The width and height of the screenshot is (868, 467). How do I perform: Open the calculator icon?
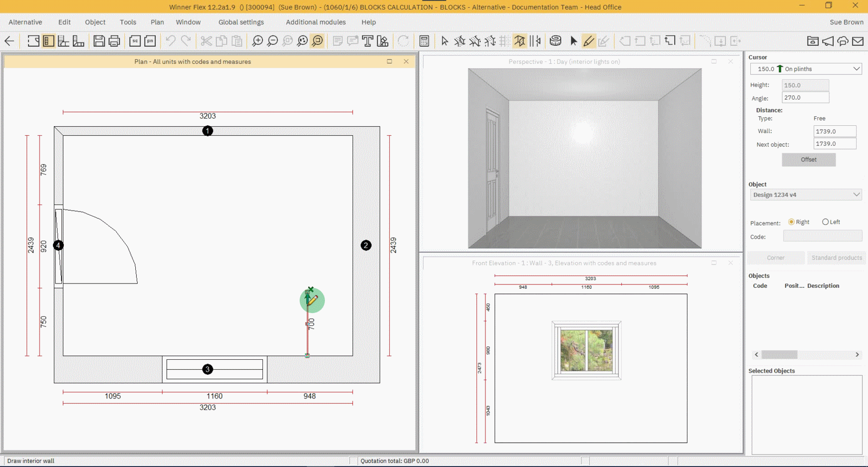(424, 41)
